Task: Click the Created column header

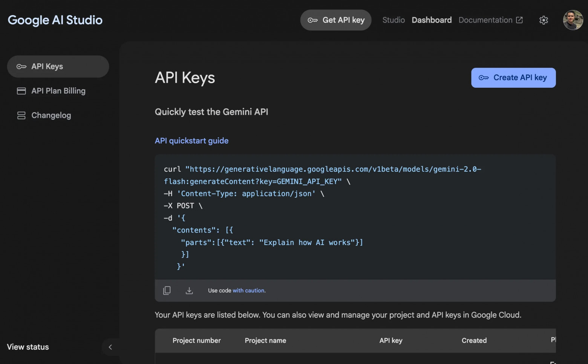Action: pos(474,340)
